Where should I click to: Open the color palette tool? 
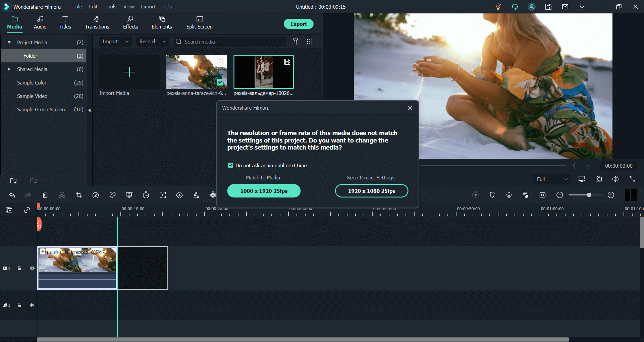coord(112,195)
